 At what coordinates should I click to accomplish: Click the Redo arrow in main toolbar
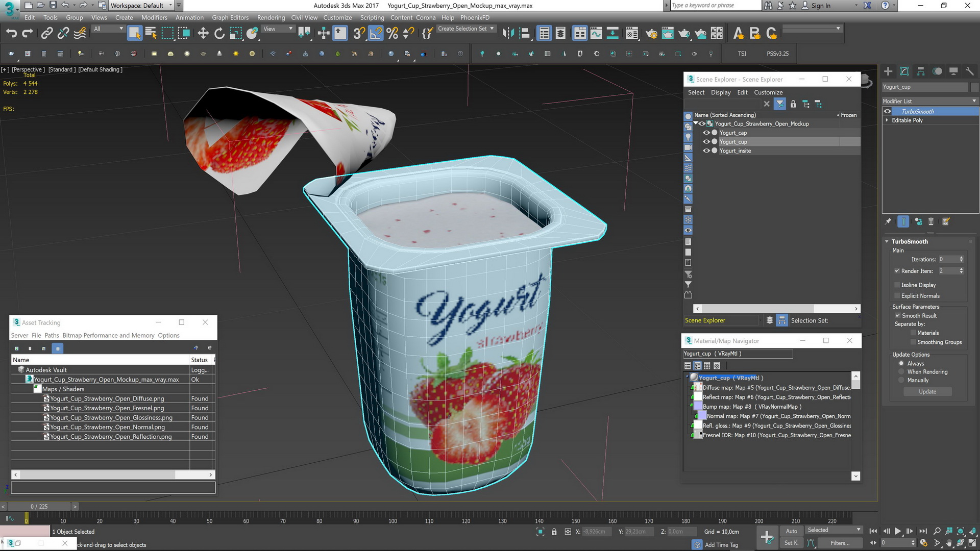pos(28,34)
